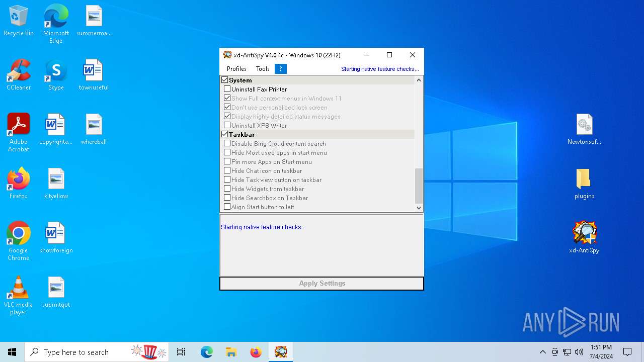
Task: Launch Microsoft Edge desktop shortcut
Action: [x=56, y=24]
